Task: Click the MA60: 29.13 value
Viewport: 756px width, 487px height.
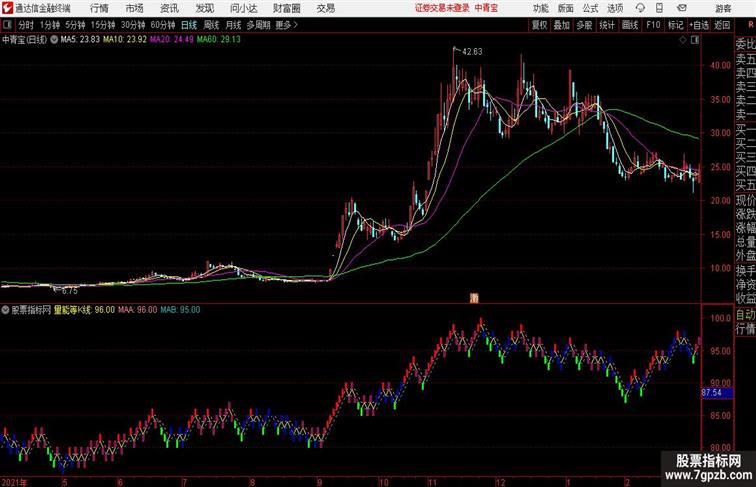Action: 219,40
